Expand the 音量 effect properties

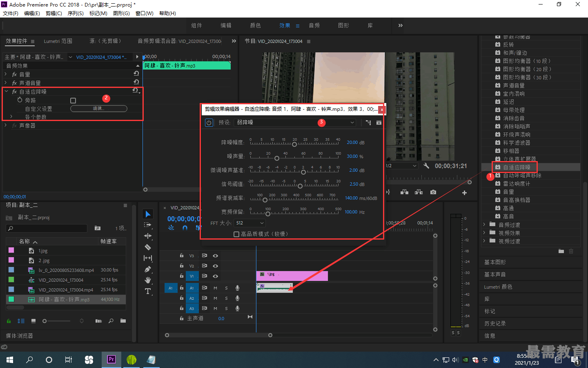coord(6,74)
